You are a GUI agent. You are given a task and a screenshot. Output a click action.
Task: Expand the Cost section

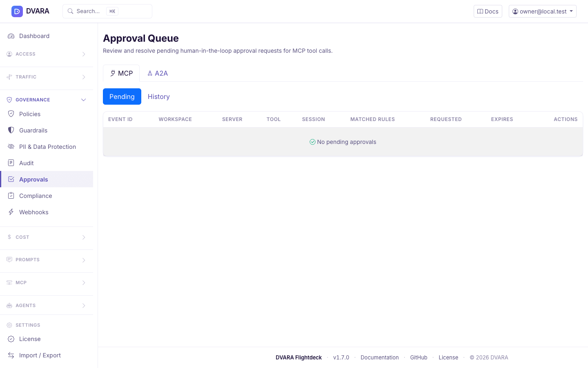pyautogui.click(x=47, y=237)
